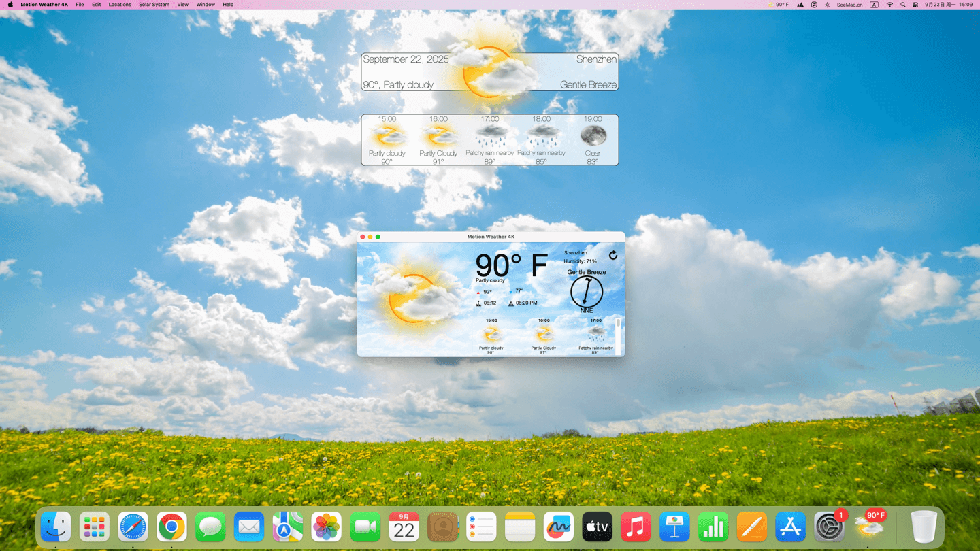
Task: Open Spotlight search in menu bar
Action: [903, 5]
